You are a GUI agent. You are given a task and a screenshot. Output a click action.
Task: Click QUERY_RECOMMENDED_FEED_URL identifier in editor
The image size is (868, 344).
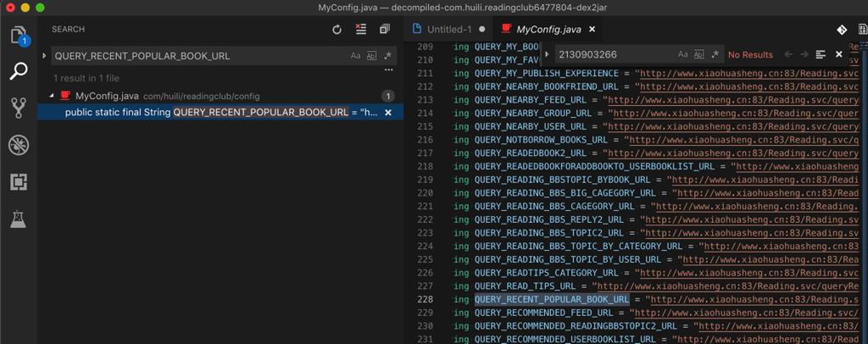point(543,313)
